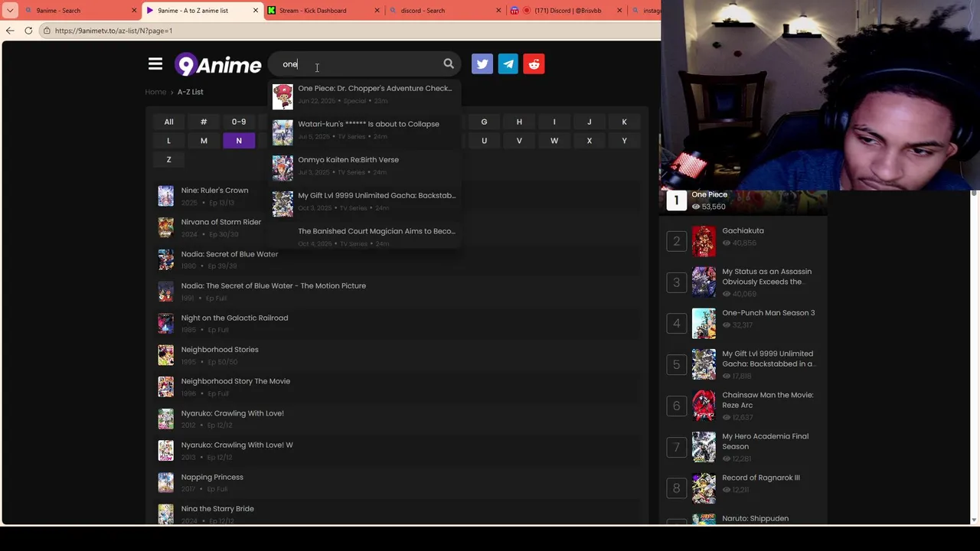
Task: Open the Telegram icon
Action: coord(508,64)
